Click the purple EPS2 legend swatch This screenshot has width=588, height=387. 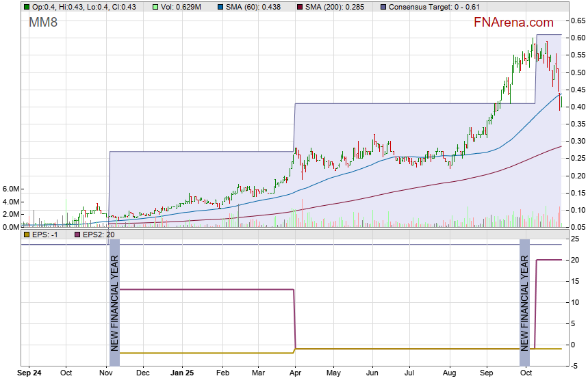[x=76, y=235]
